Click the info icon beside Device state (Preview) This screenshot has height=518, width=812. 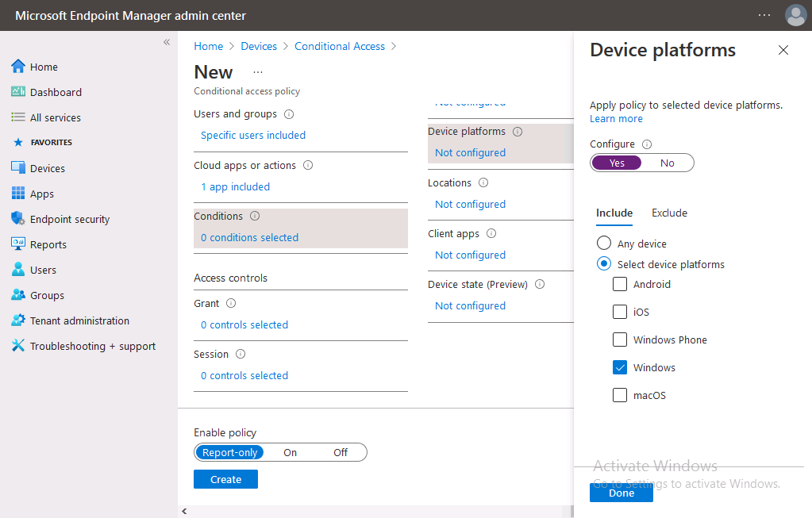540,284
